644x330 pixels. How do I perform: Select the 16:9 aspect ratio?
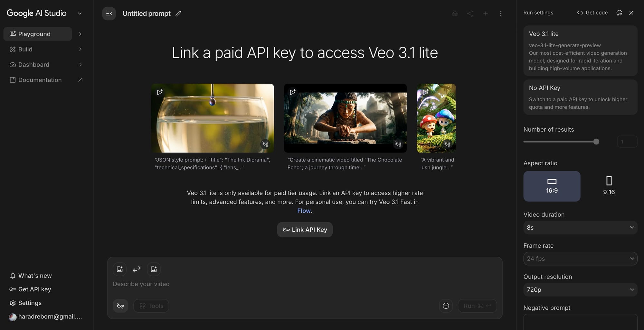click(x=552, y=186)
